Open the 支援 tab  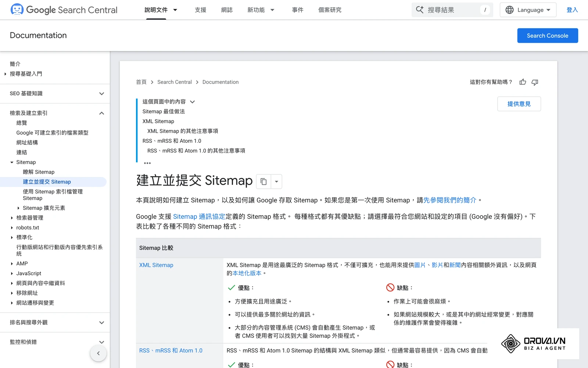pyautogui.click(x=200, y=10)
